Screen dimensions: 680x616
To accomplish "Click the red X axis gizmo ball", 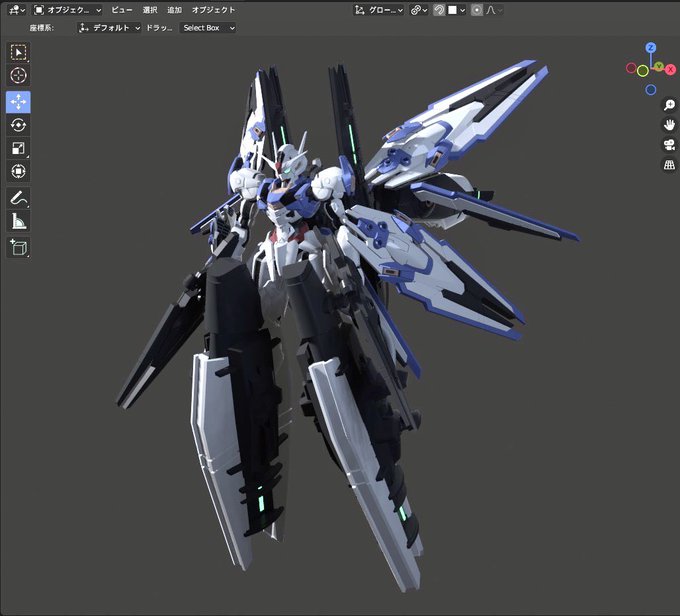I will point(670,69).
